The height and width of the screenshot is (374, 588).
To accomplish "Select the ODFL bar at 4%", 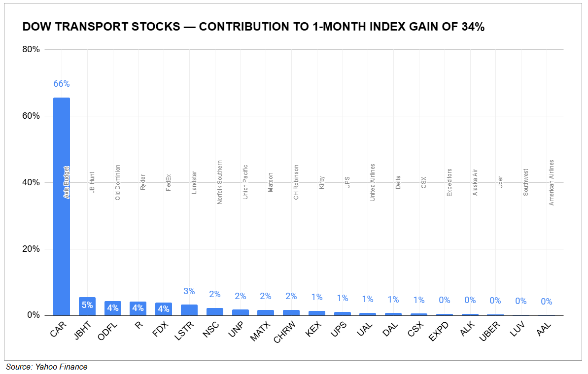I will click(113, 308).
